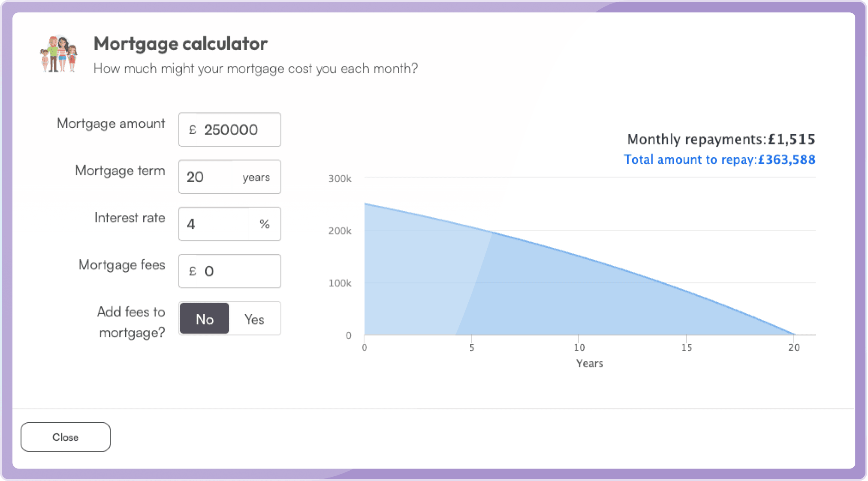Click the years suffix in Mortgage term
Image resolution: width=868 pixels, height=481 pixels.
(x=256, y=177)
